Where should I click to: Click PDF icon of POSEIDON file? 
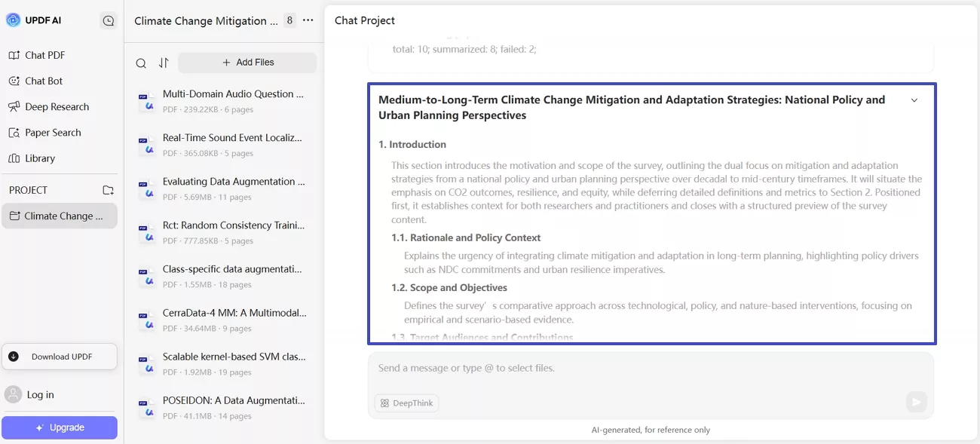pos(146,408)
